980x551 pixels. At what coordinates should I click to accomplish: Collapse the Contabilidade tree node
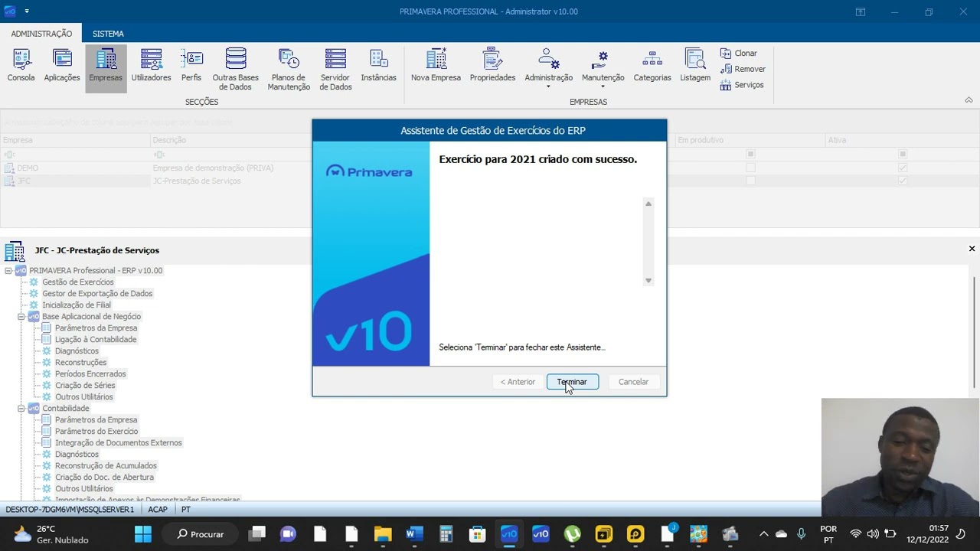(21, 409)
